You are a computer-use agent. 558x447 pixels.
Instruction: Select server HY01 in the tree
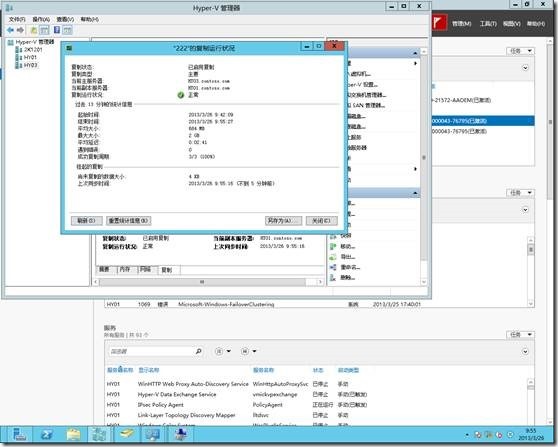pyautogui.click(x=30, y=57)
